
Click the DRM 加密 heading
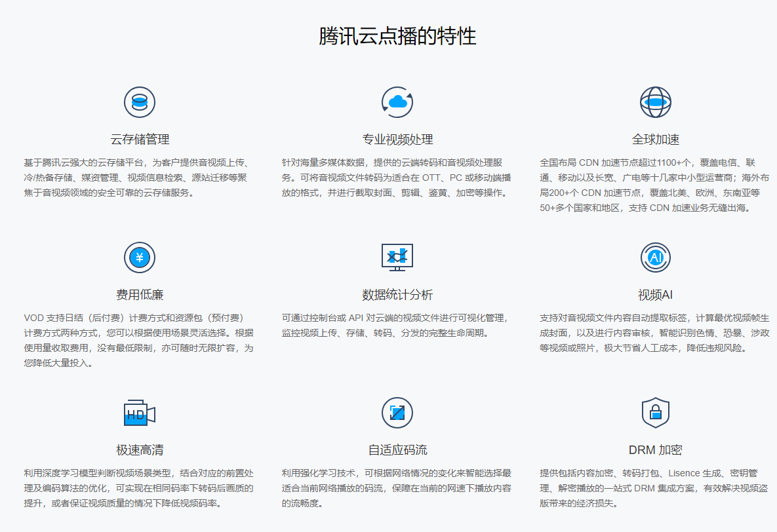click(656, 449)
